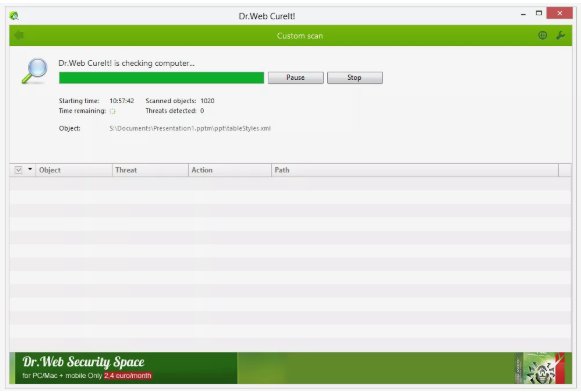Click the Dr.Web spider logo in title bar
Viewport: 581px width, 392px height.
pos(14,16)
